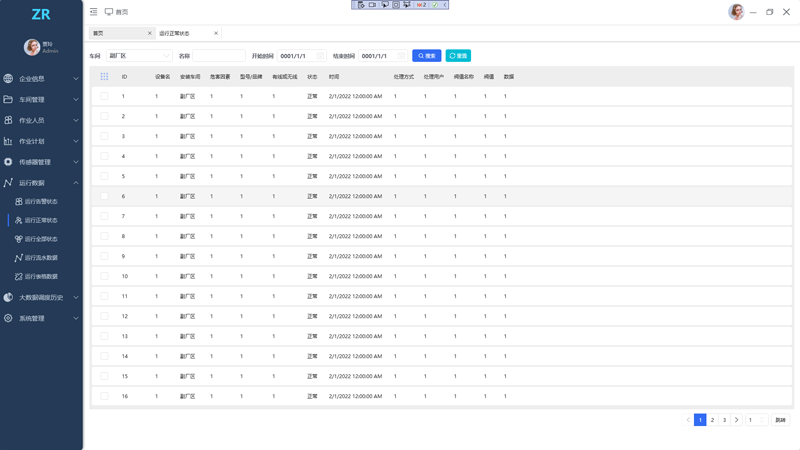This screenshot has height=450, width=800.
Task: Click the icon beside 运行流水数据
Action: [18, 258]
